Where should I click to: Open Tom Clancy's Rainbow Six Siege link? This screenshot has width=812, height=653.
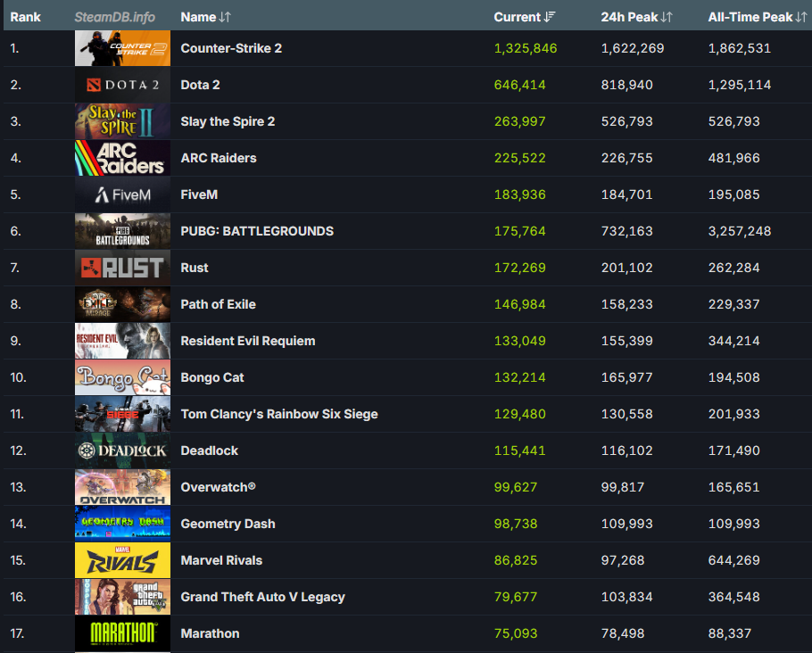point(279,414)
